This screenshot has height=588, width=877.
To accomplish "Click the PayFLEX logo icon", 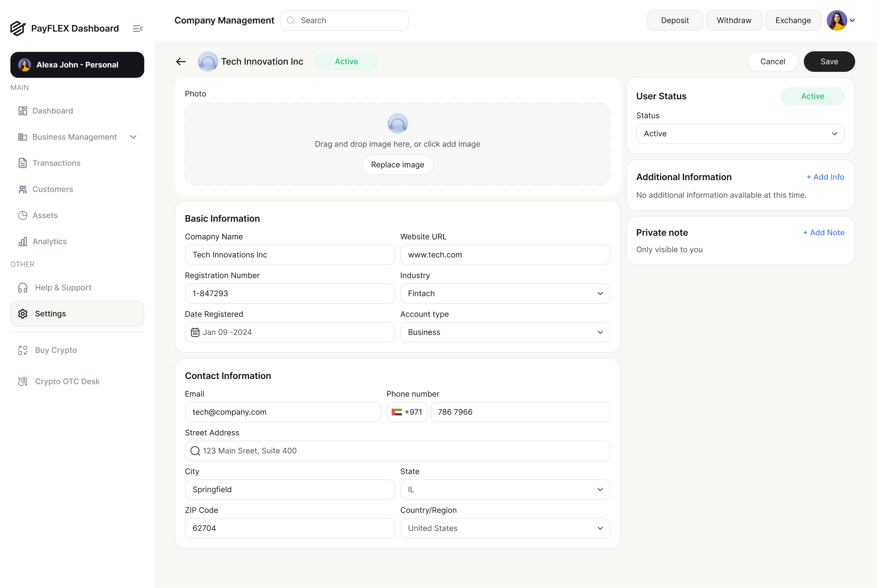I will click(x=18, y=28).
